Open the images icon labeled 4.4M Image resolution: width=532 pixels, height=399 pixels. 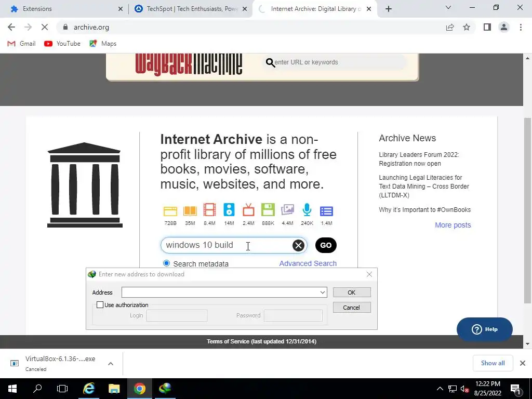(287, 210)
